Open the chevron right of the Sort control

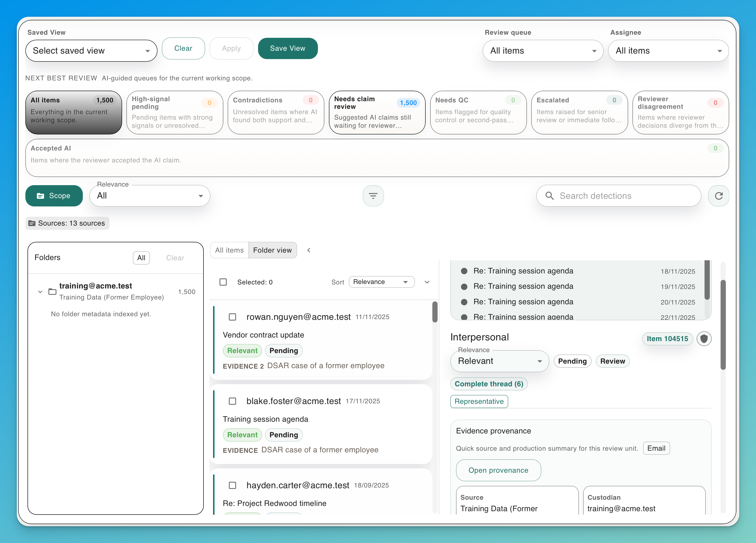427,282
